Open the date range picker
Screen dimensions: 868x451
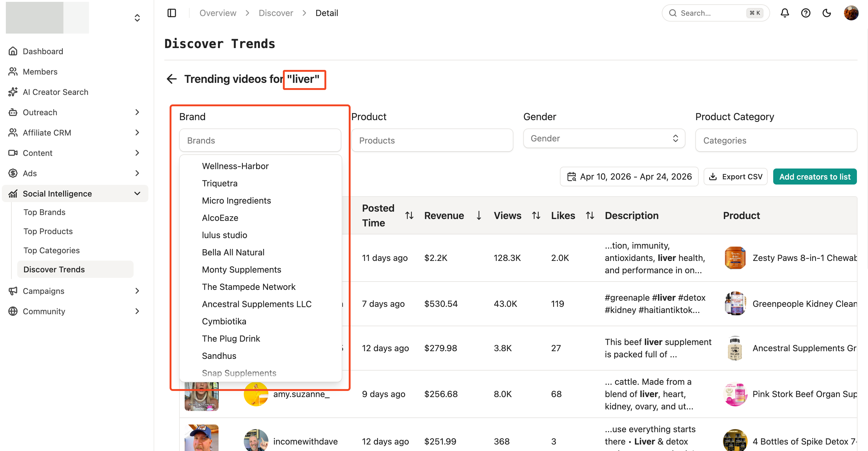pos(629,177)
